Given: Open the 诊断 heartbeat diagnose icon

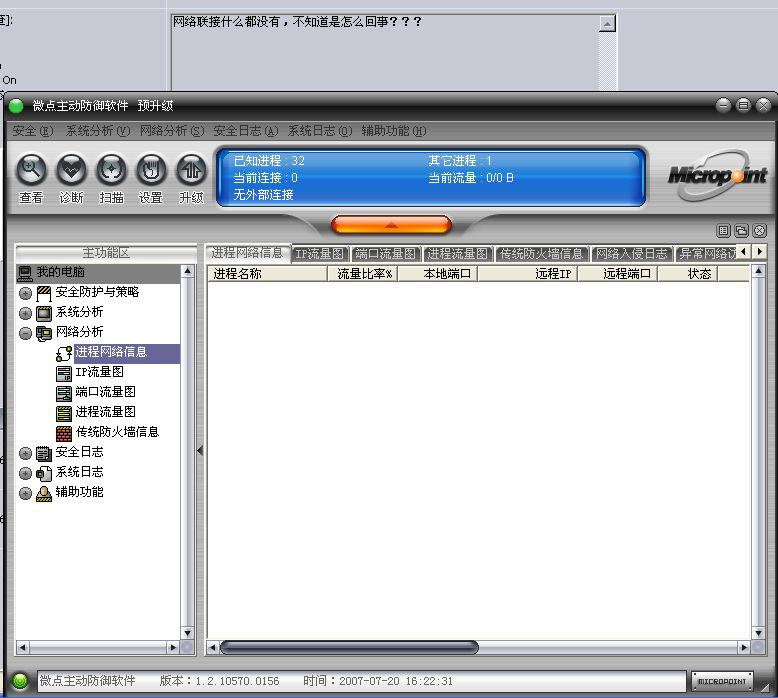Looking at the screenshot, I should coord(71,170).
